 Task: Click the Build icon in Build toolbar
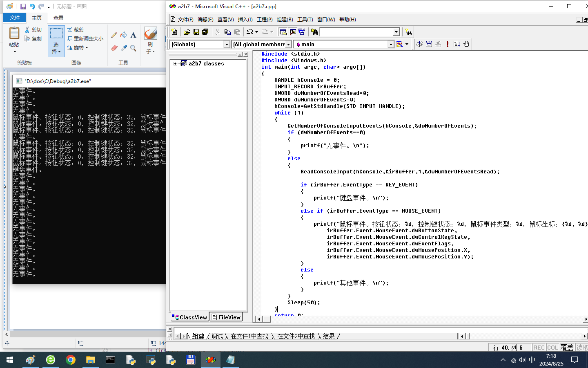click(429, 44)
